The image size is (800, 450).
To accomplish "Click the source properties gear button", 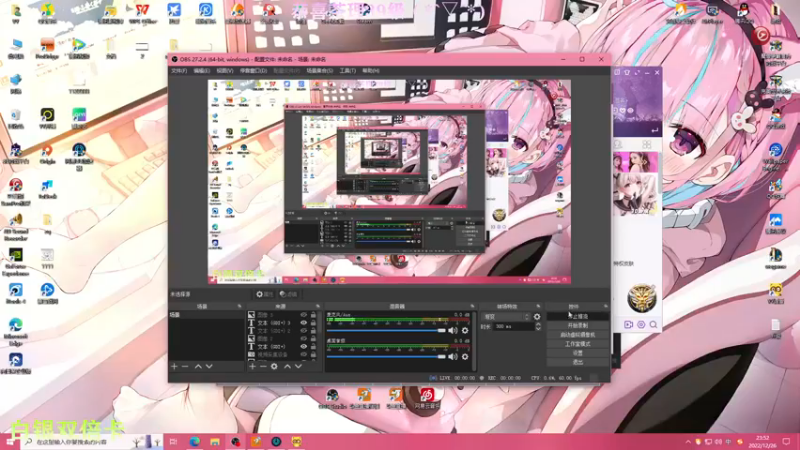I will point(264,294).
